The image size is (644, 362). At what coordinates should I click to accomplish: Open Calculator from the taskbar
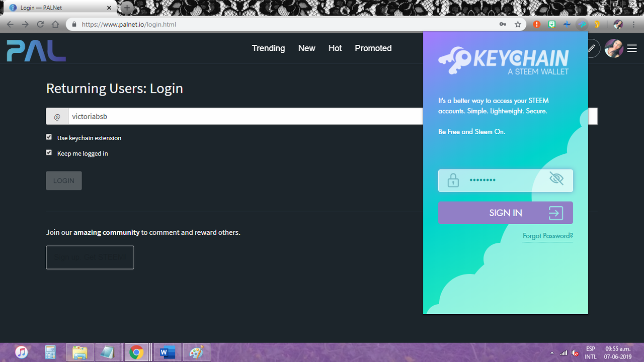click(x=50, y=352)
